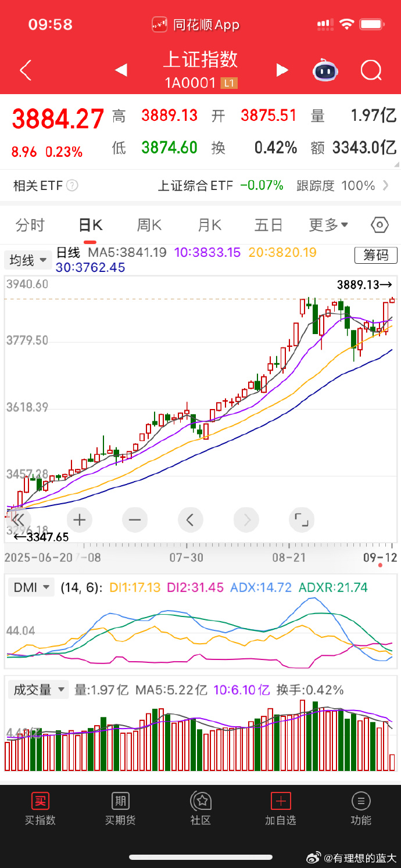The height and width of the screenshot is (868, 401).
Task: Open 功能 menu in bottom bar
Action: 361,809
